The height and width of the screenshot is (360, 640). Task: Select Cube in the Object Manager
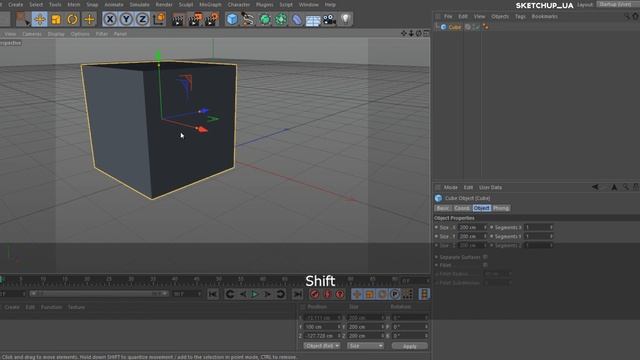click(454, 27)
